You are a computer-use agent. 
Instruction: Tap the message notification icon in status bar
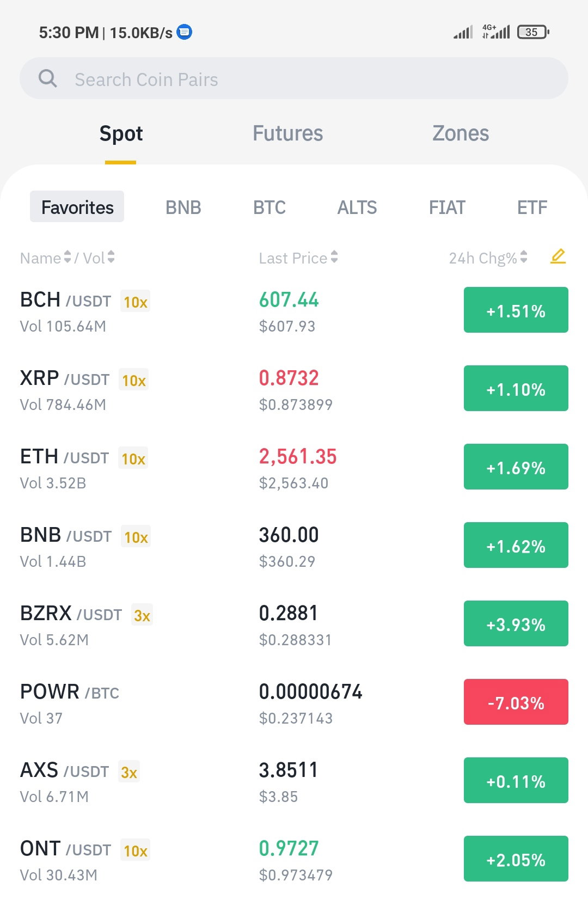pos(185,32)
